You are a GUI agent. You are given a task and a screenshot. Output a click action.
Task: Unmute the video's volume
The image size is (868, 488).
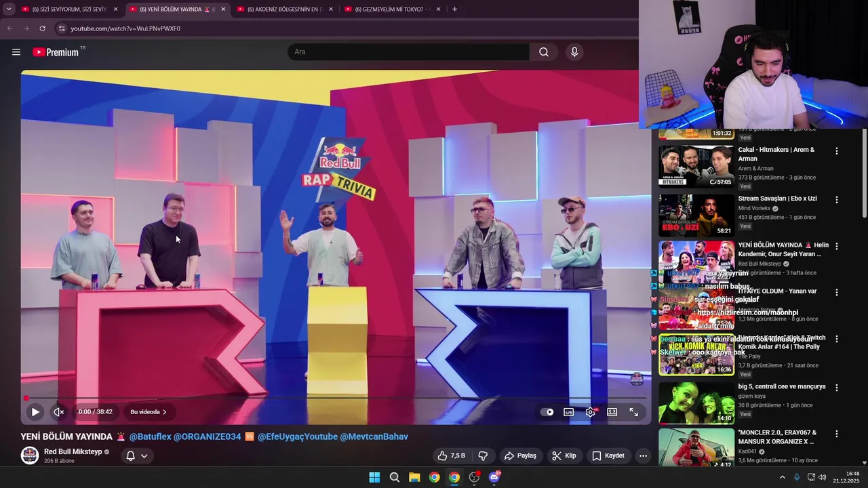click(59, 411)
